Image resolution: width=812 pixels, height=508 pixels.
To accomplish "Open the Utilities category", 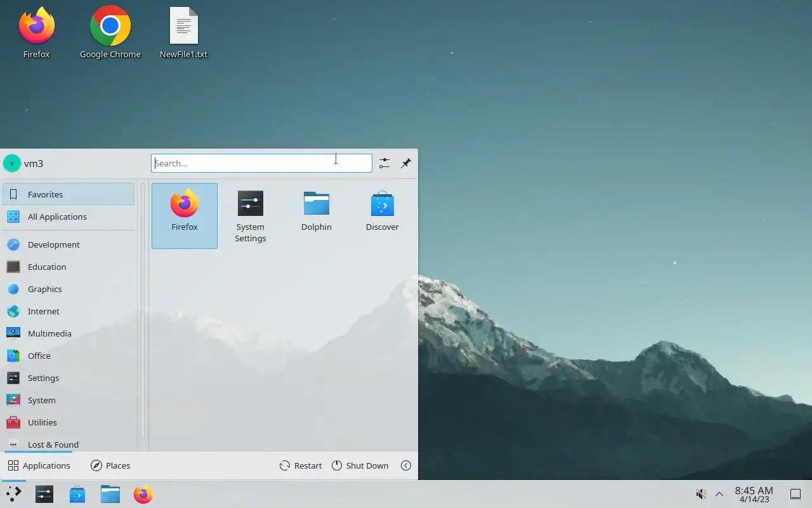I will pyautogui.click(x=69, y=422).
